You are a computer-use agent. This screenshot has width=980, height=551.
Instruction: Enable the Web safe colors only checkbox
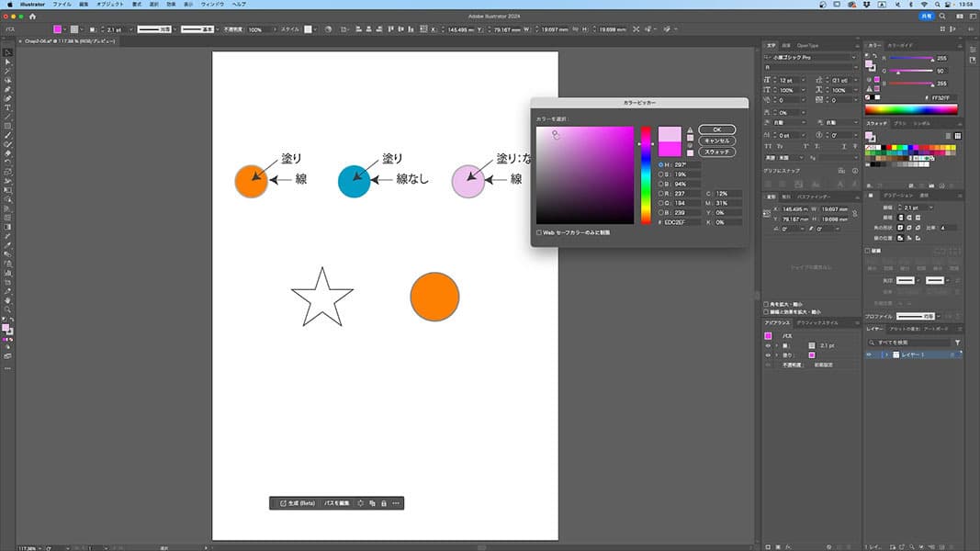tap(539, 232)
